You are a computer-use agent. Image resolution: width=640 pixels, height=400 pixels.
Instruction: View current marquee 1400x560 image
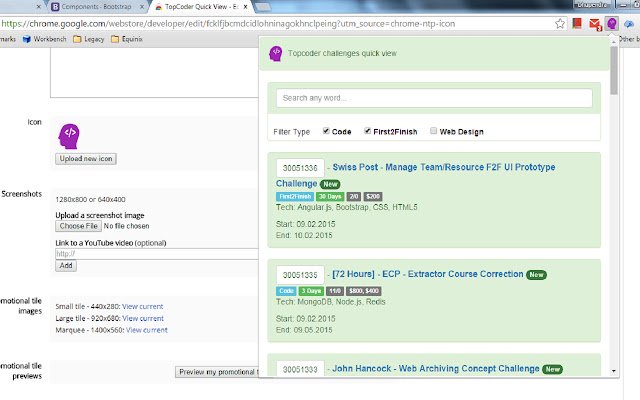[147, 330]
